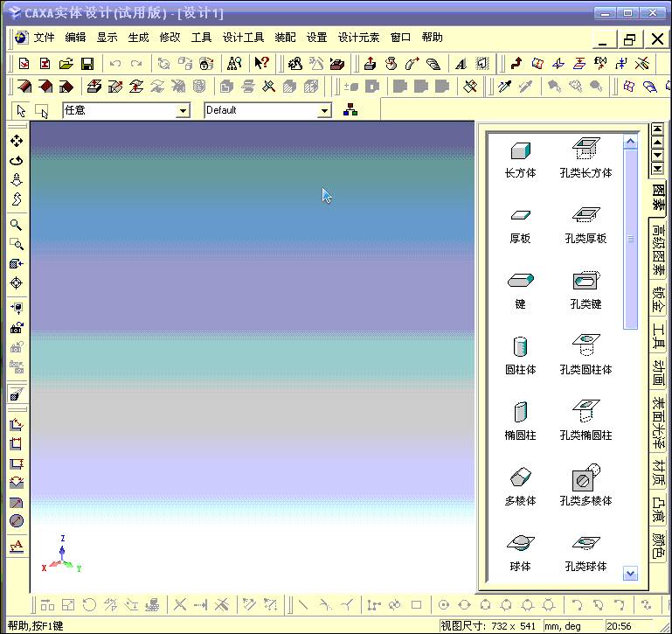Click the italic A text tool in toolbar
Image resolution: width=672 pixels, height=634 pixels.
tap(461, 64)
